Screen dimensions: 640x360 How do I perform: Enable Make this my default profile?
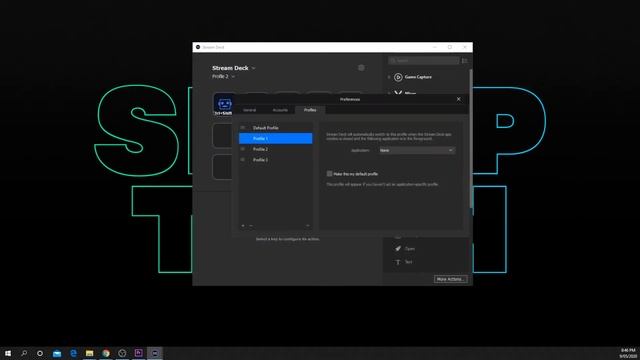coord(329,174)
